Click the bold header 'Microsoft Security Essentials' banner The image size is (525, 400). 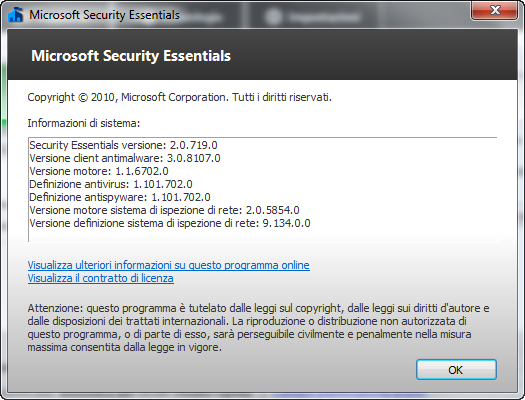(x=131, y=56)
